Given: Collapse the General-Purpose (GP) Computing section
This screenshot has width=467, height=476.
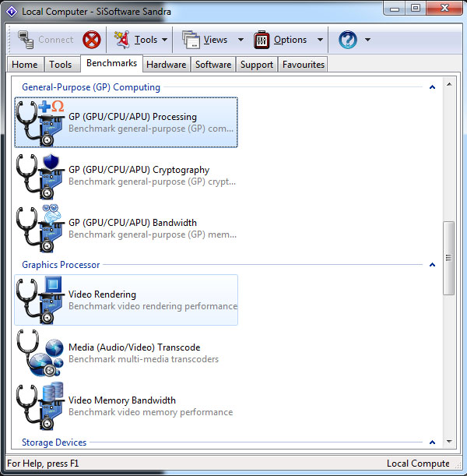Looking at the screenshot, I should click(432, 87).
